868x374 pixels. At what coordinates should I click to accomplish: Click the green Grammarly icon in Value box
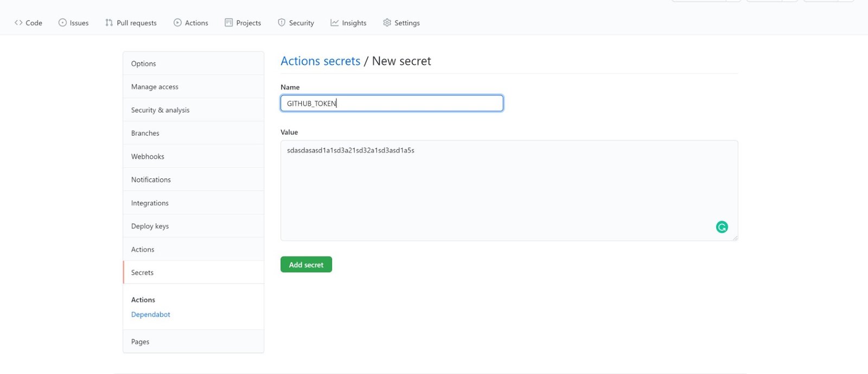point(722,227)
